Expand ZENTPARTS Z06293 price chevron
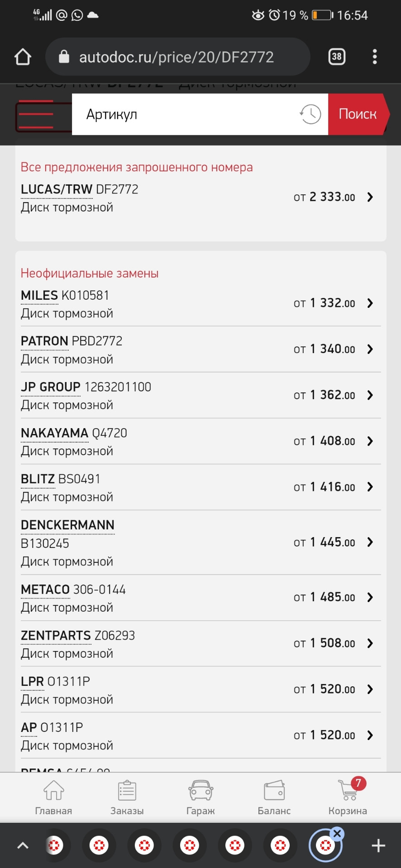Screen dimensions: 401x868 click(x=370, y=643)
